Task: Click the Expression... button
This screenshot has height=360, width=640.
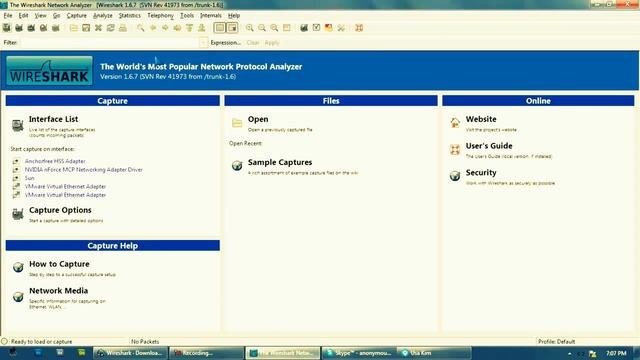Action: (226, 42)
